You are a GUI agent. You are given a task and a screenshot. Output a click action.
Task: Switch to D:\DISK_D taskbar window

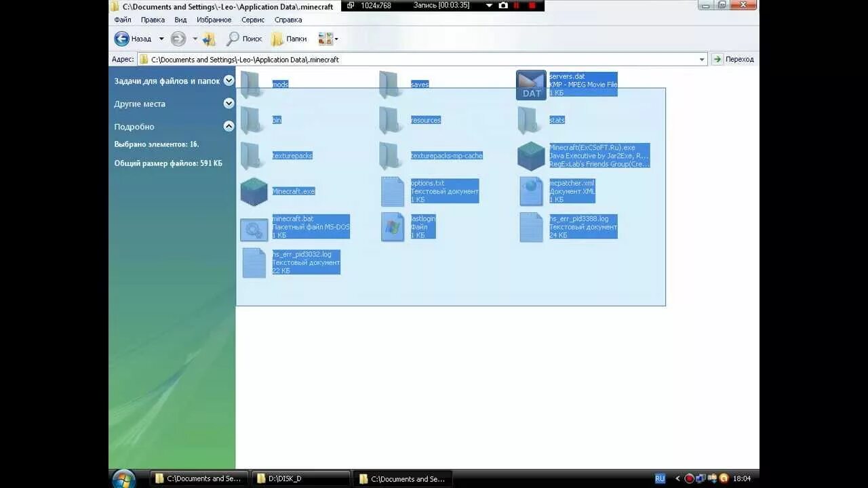click(x=300, y=479)
